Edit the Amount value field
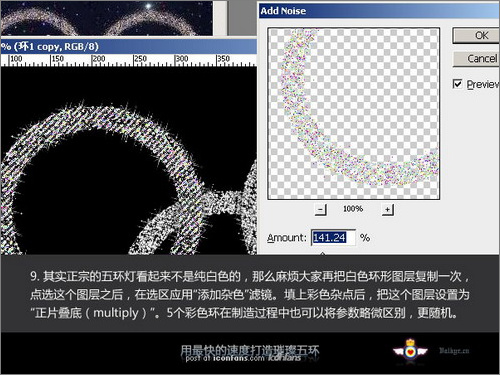This screenshot has height=375, width=500. pyautogui.click(x=333, y=238)
